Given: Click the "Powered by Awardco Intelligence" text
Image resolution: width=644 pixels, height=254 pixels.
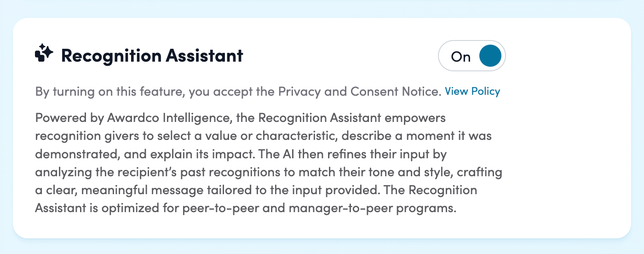Looking at the screenshot, I should (134, 118).
